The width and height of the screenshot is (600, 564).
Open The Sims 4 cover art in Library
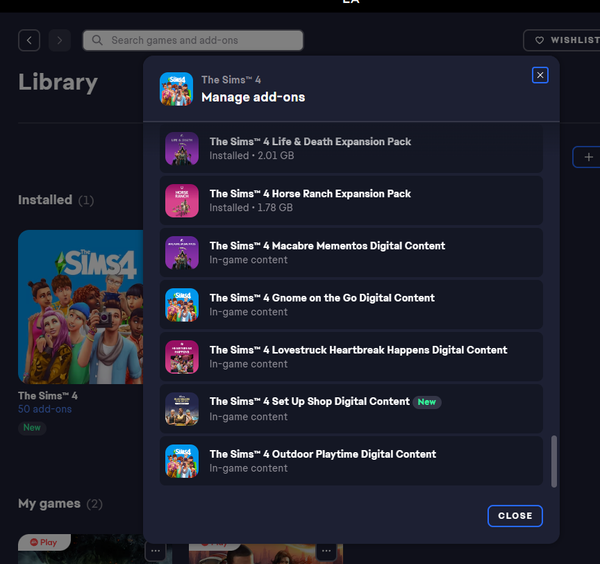pyautogui.click(x=81, y=307)
